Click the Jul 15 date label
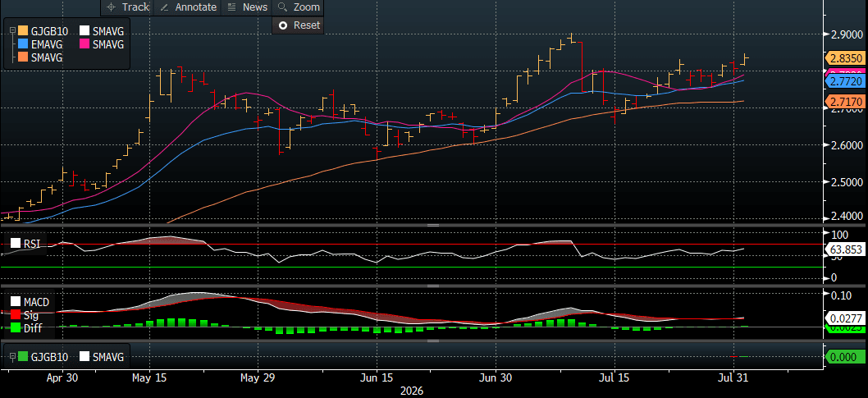 pos(614,378)
